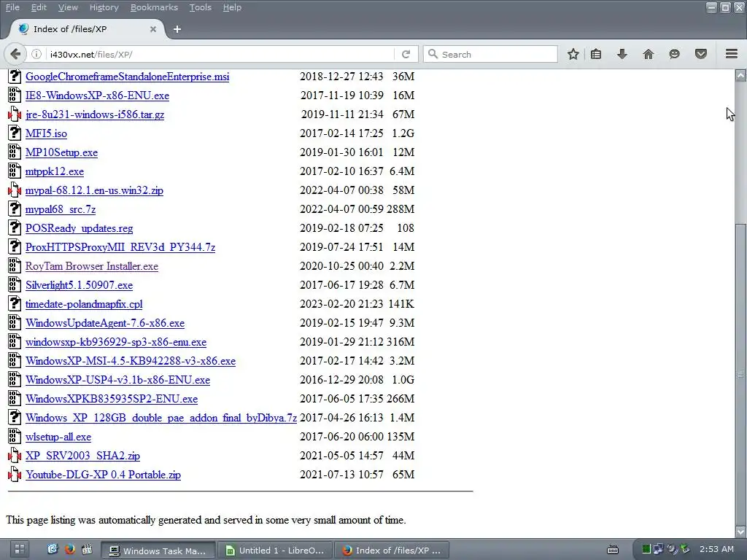Open WindowsXP-USP4-v3.1b-x86-ENU.exe link
Screen dimensions: 747x560
pyautogui.click(x=117, y=379)
